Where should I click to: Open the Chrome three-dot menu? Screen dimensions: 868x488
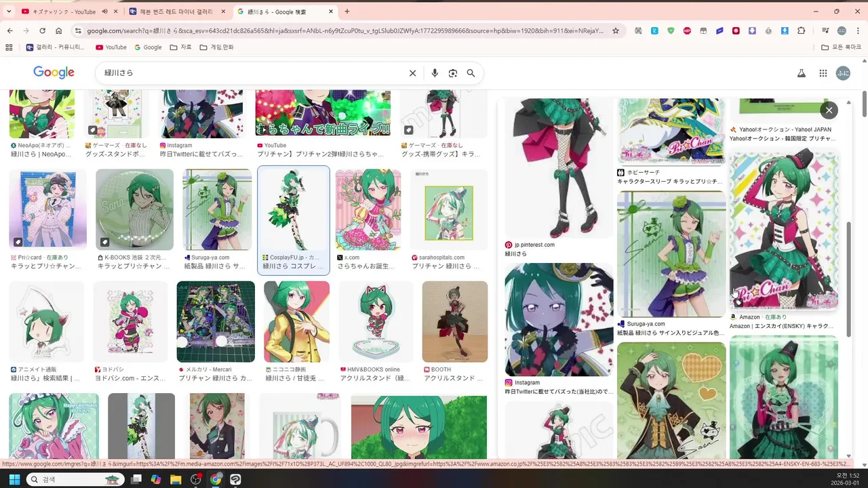coord(857,30)
